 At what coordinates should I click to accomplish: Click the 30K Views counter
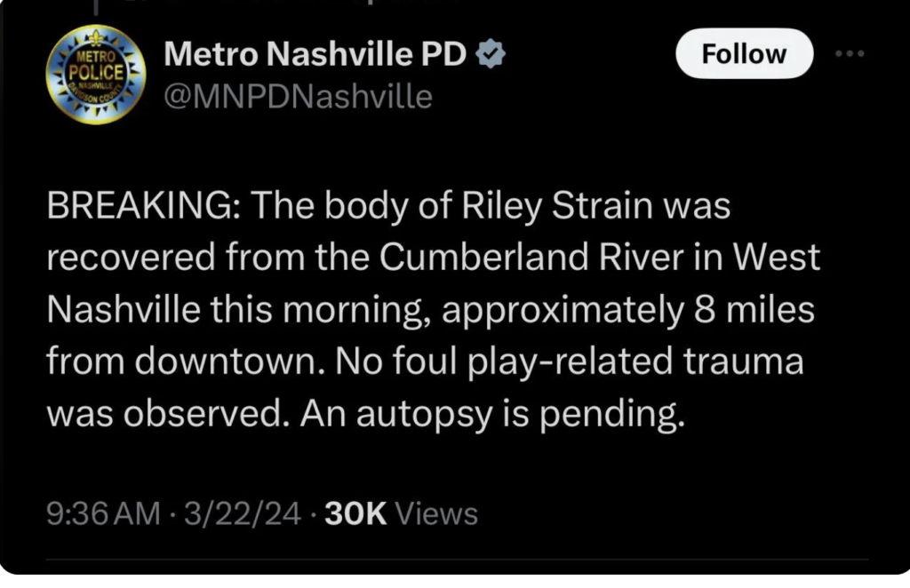click(x=354, y=513)
